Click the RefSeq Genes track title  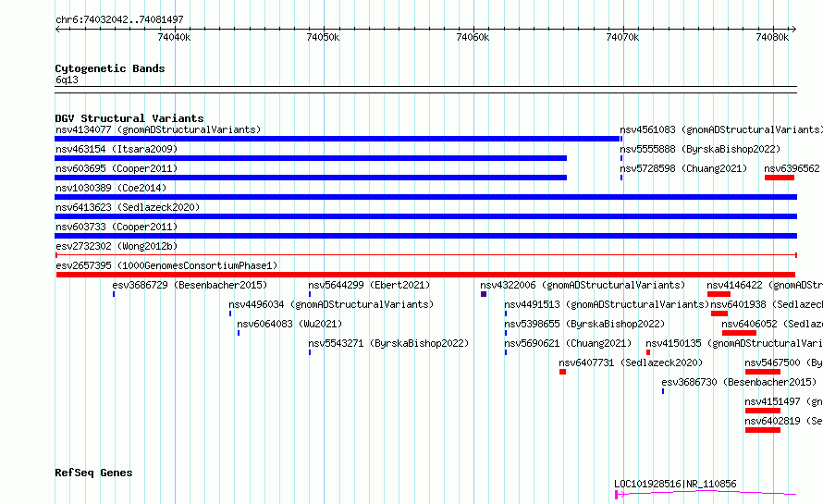(93, 473)
